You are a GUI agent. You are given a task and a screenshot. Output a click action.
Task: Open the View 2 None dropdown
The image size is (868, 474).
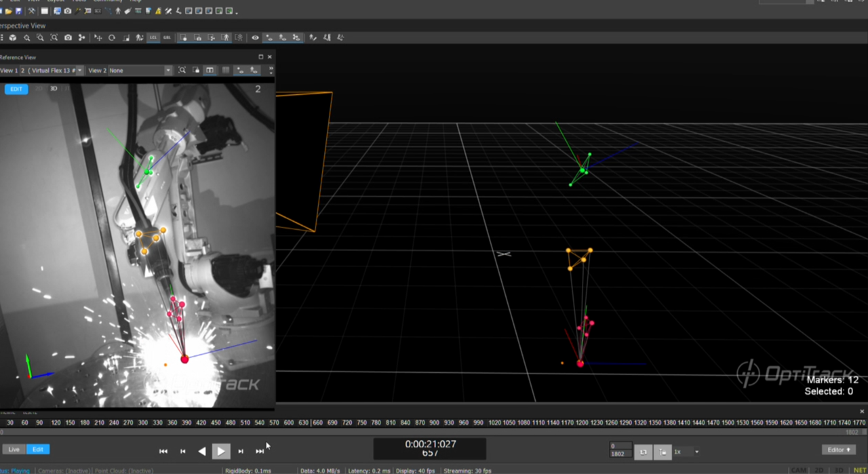(140, 71)
